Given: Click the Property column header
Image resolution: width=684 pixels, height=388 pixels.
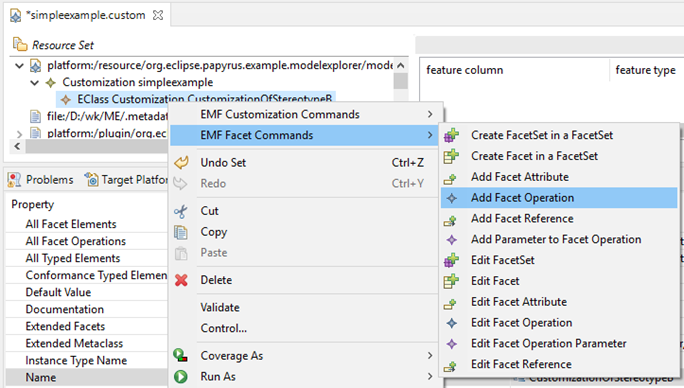Looking at the screenshot, I should [33, 204].
